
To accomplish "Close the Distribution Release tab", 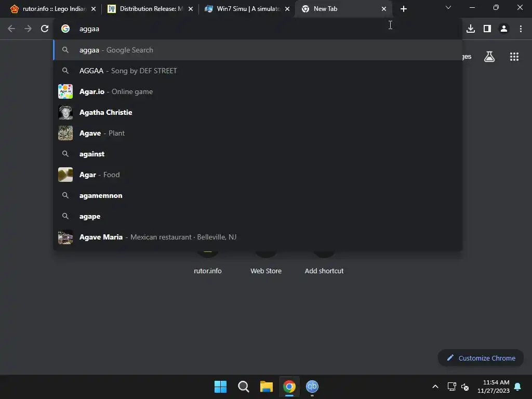I will pos(190,9).
